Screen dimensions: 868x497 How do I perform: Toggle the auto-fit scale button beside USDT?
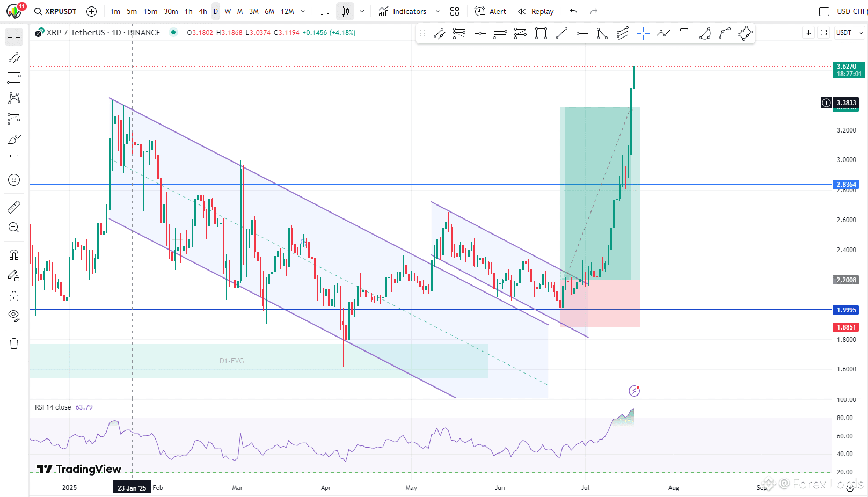pos(823,33)
